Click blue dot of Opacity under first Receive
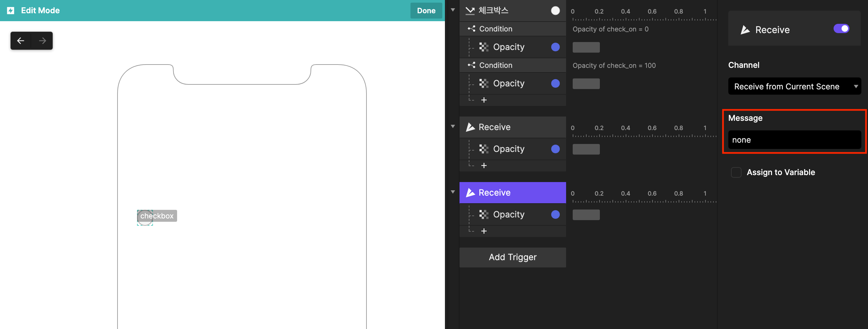Screen dimensions: 868x329 pos(555,149)
